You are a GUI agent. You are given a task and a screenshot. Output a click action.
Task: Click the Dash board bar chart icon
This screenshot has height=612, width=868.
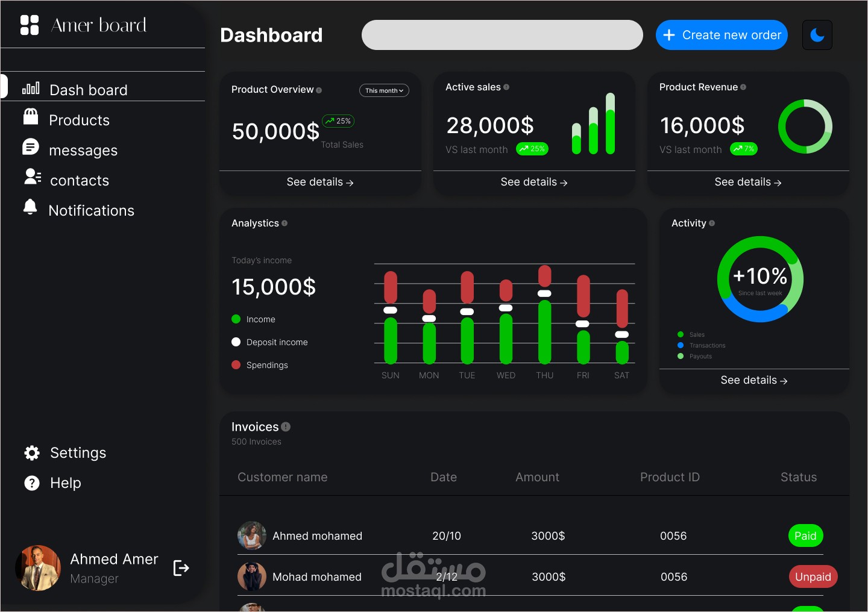[31, 89]
